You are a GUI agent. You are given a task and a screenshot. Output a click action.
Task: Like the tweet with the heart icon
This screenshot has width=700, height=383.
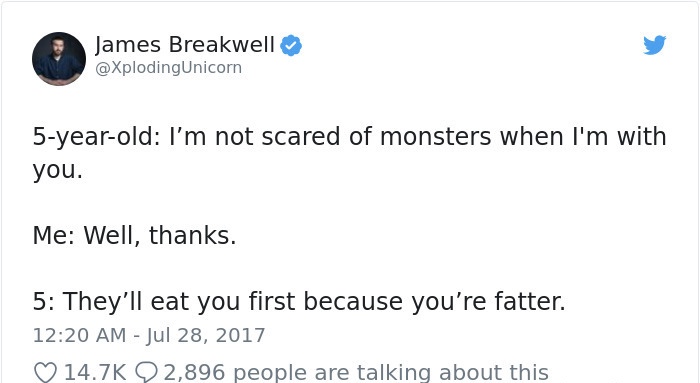tap(45, 372)
